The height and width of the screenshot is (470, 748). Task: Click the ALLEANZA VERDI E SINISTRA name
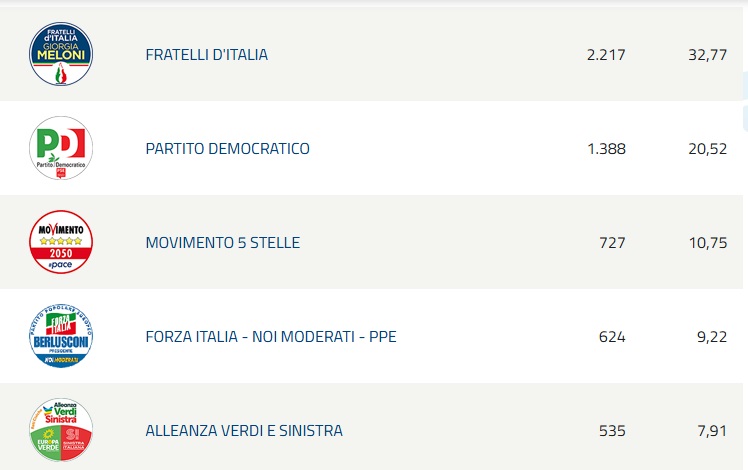244,431
